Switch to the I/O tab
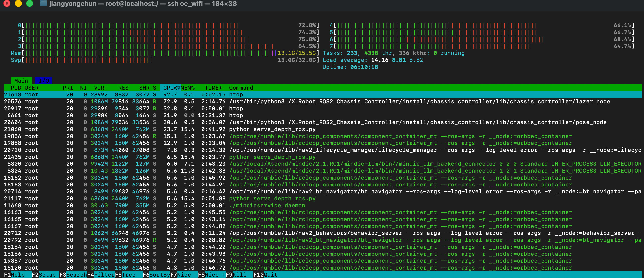Image resolution: width=644 pixels, height=278 pixels. pos(44,81)
